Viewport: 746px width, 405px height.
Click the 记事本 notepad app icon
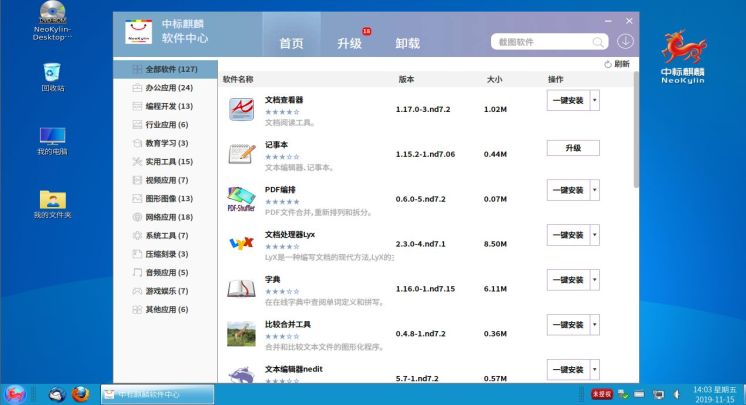click(x=241, y=154)
